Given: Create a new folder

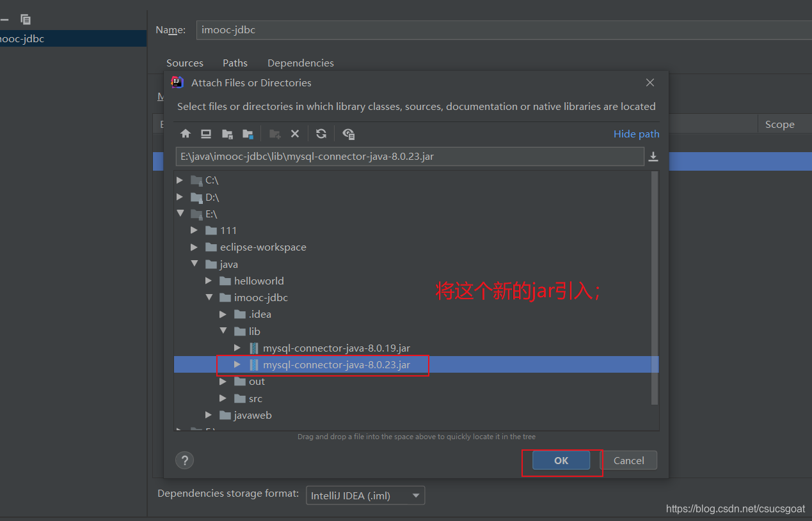Looking at the screenshot, I should point(275,134).
